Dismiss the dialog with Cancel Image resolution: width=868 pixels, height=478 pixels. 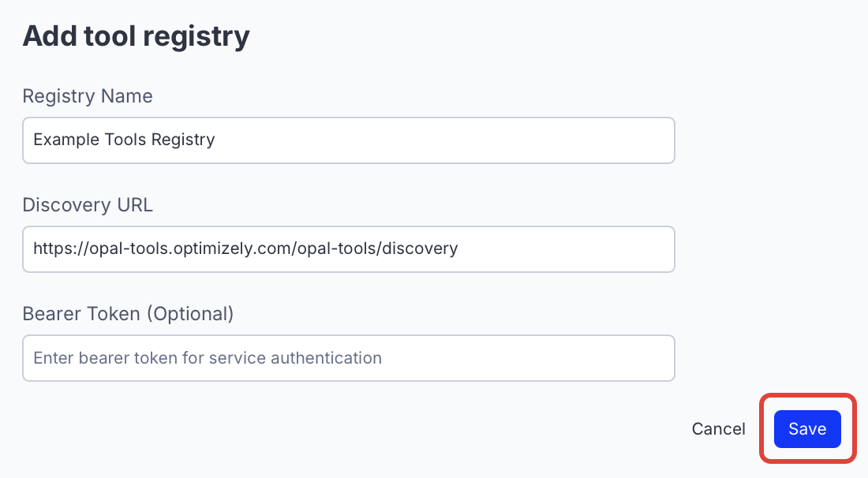pyautogui.click(x=718, y=429)
